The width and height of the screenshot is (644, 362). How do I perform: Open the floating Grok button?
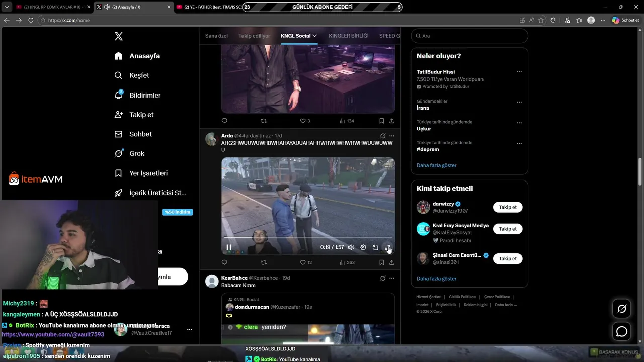coord(622,309)
